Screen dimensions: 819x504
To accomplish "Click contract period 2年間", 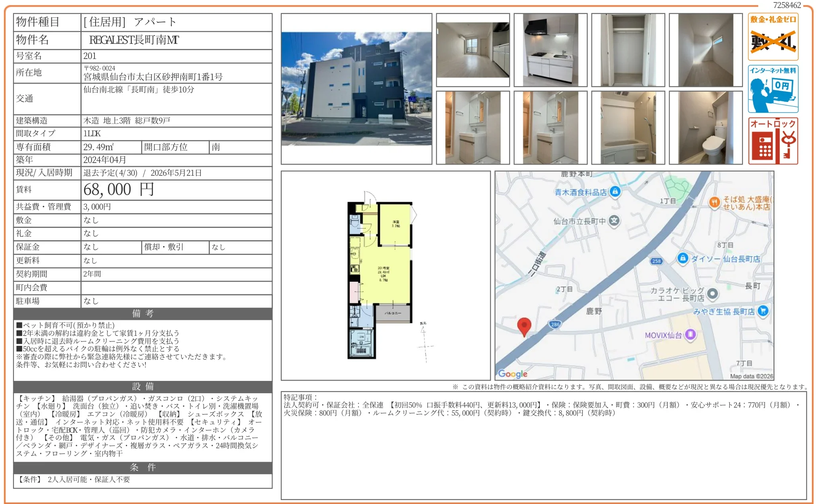I will (92, 274).
